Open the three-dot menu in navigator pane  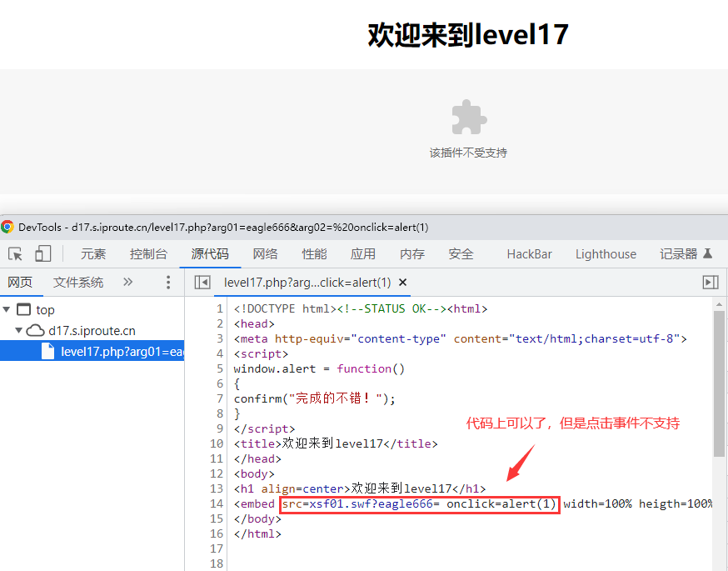pos(167,283)
